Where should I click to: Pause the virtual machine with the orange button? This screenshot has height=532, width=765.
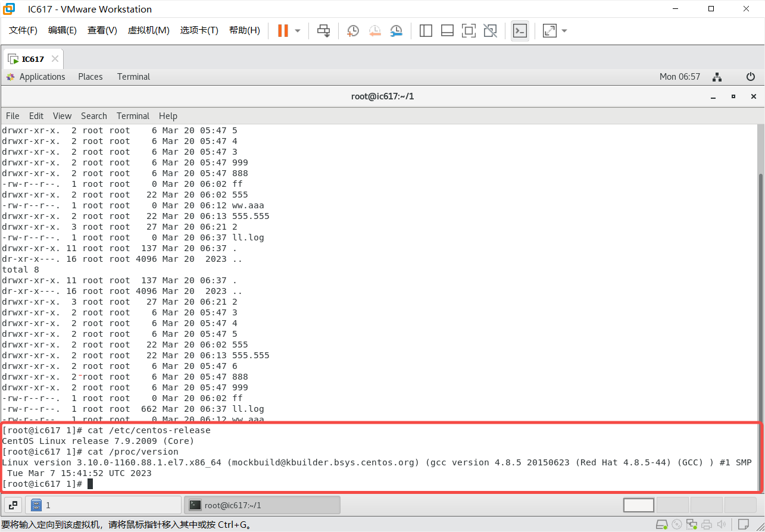pos(283,30)
